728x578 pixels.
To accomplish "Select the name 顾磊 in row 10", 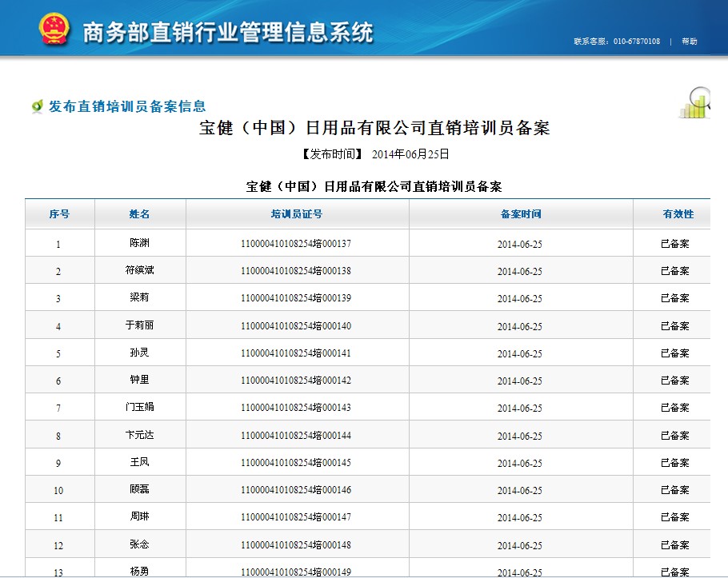I will pos(139,489).
